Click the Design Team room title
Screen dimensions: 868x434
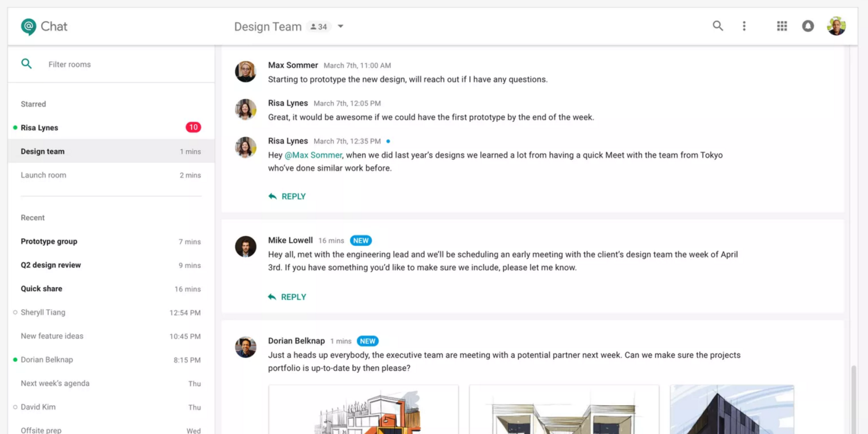(x=268, y=27)
